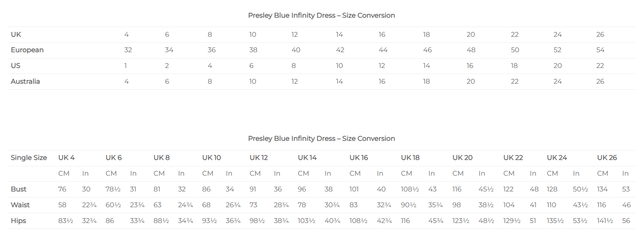Viewport: 644px width, 250px height.
Task: Click European size 44 cell
Action: pos(383,50)
